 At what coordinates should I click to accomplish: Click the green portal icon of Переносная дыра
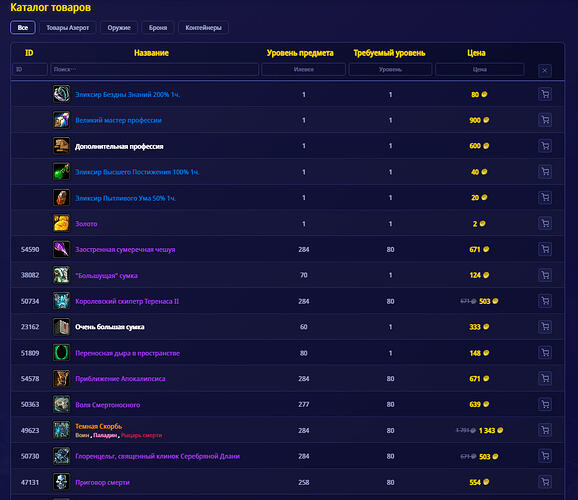point(61,353)
